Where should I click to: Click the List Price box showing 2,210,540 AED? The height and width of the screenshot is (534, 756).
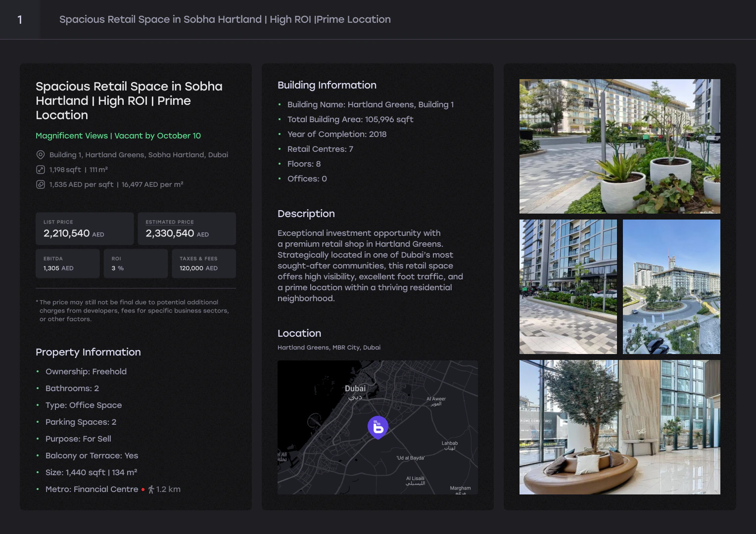click(x=85, y=228)
